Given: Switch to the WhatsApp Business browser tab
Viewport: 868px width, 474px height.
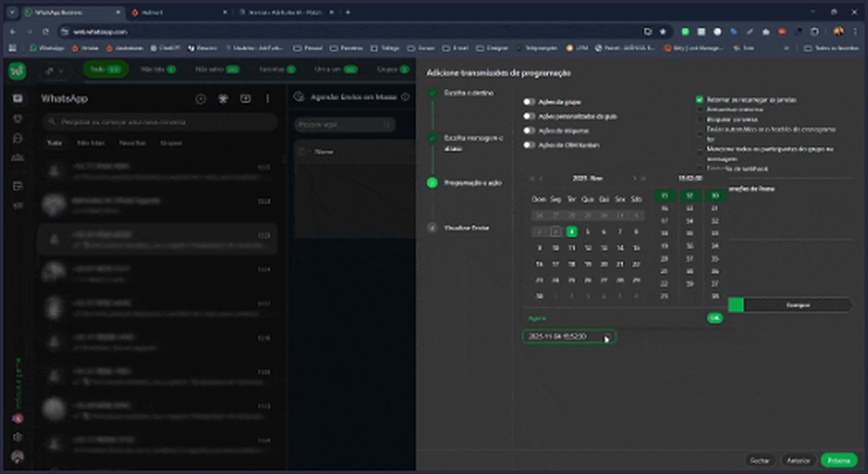Looking at the screenshot, I should pos(72,12).
